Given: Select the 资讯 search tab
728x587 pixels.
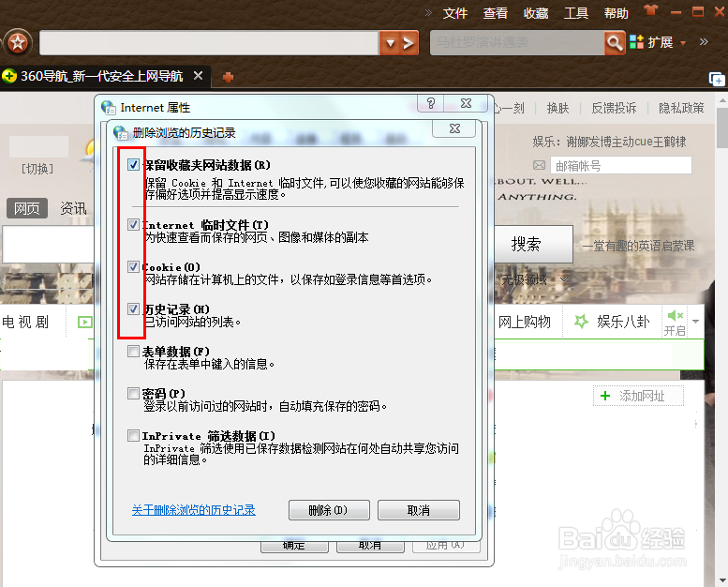Looking at the screenshot, I should pyautogui.click(x=73, y=208).
